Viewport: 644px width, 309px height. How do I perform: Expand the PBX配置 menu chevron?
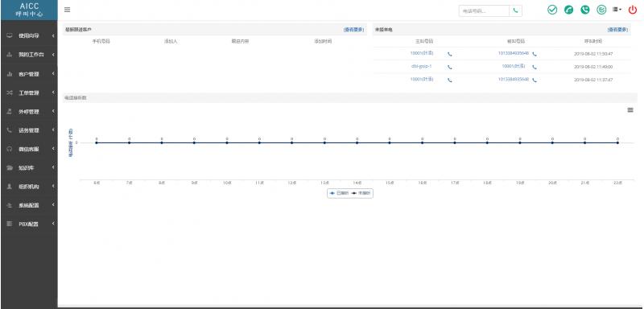tap(53, 224)
